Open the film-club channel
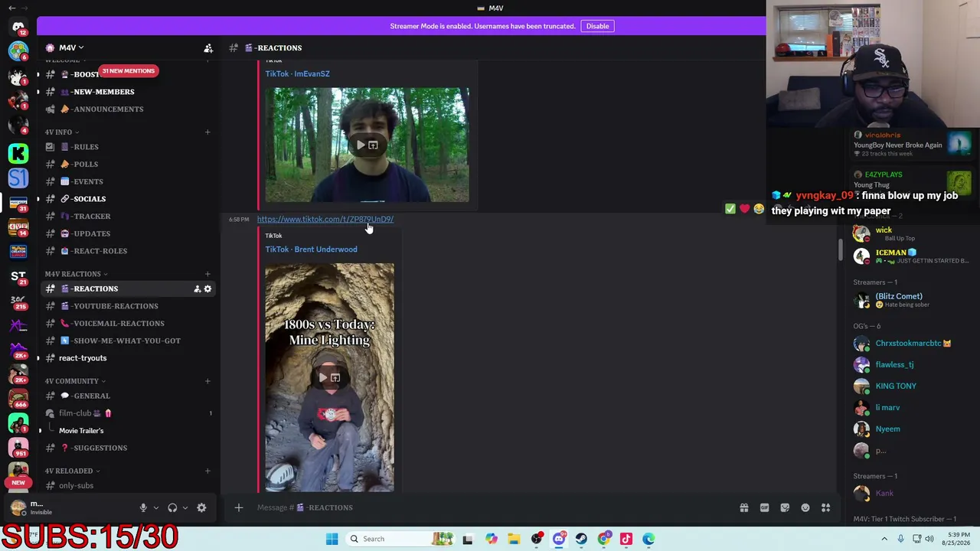The height and width of the screenshot is (551, 980). [x=127, y=413]
